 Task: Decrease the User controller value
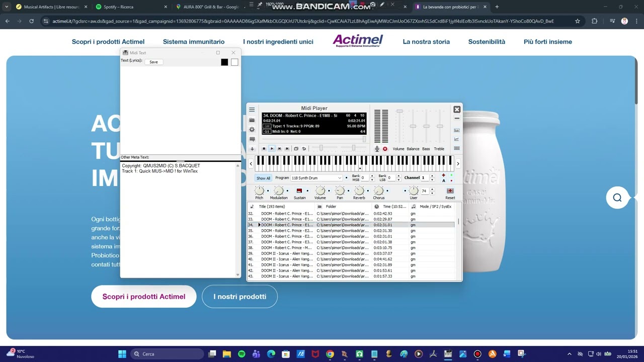(x=432, y=193)
